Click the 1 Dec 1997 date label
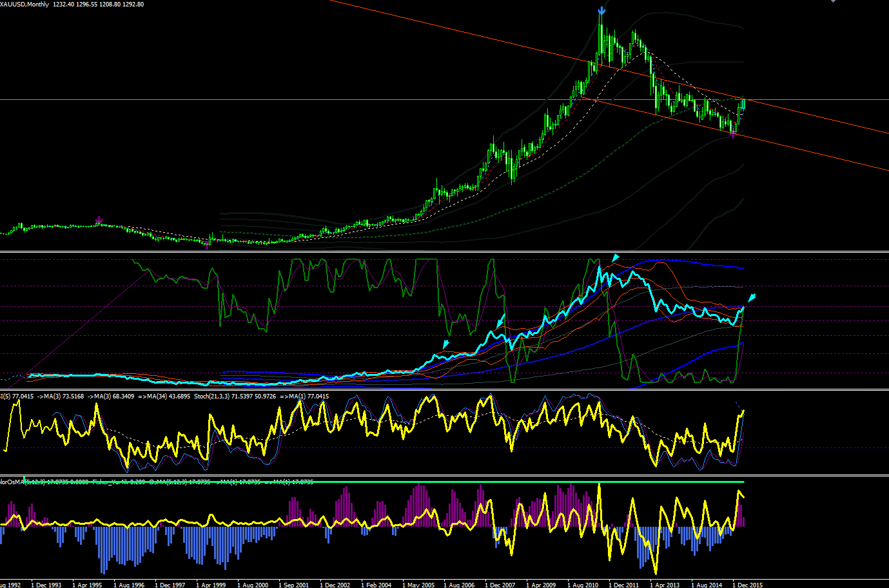Viewport: 889px width, 588px height. (170, 585)
